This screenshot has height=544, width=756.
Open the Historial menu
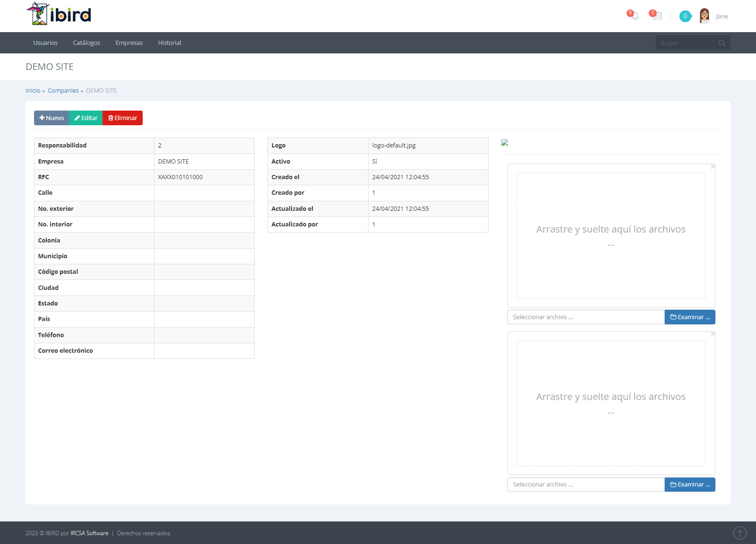[x=170, y=43]
